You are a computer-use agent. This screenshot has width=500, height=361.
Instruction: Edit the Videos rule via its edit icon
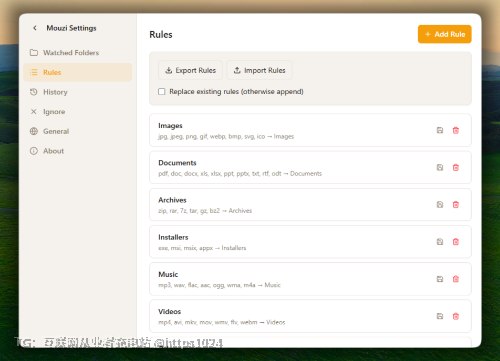point(440,316)
